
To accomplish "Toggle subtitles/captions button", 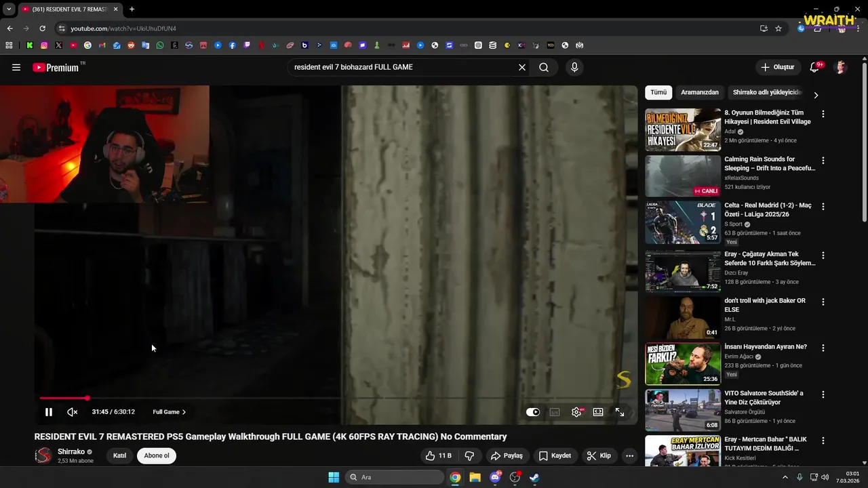I will click(x=555, y=412).
